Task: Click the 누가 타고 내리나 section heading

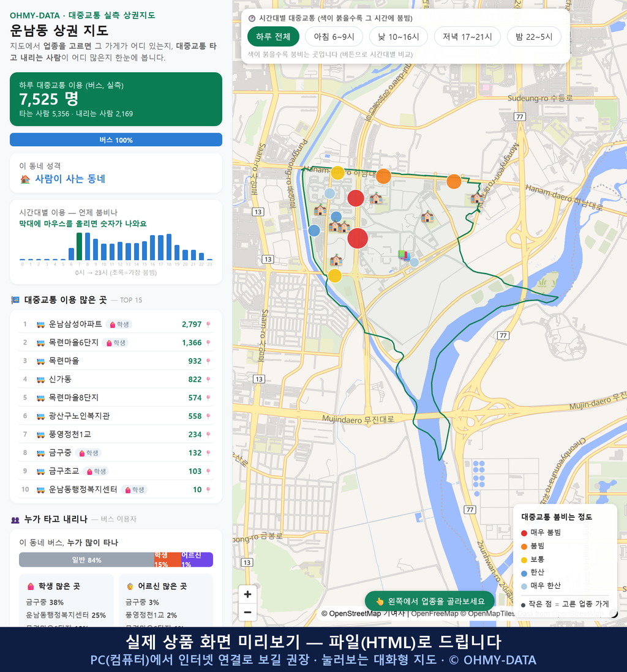Action: [x=56, y=519]
